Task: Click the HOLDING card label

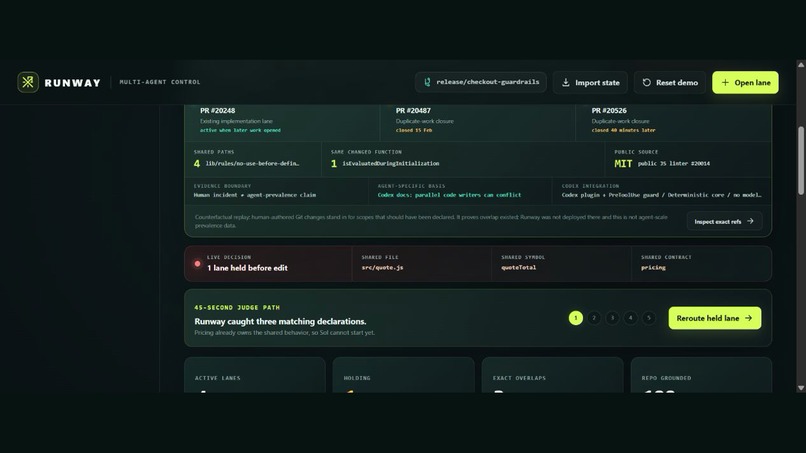Action: click(357, 378)
